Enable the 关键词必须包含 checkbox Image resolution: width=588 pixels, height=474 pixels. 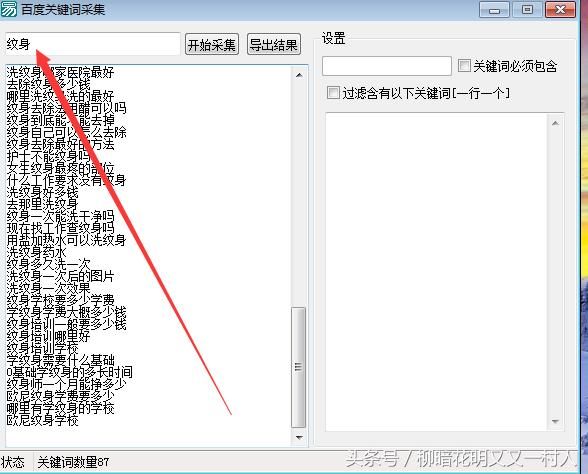(464, 66)
